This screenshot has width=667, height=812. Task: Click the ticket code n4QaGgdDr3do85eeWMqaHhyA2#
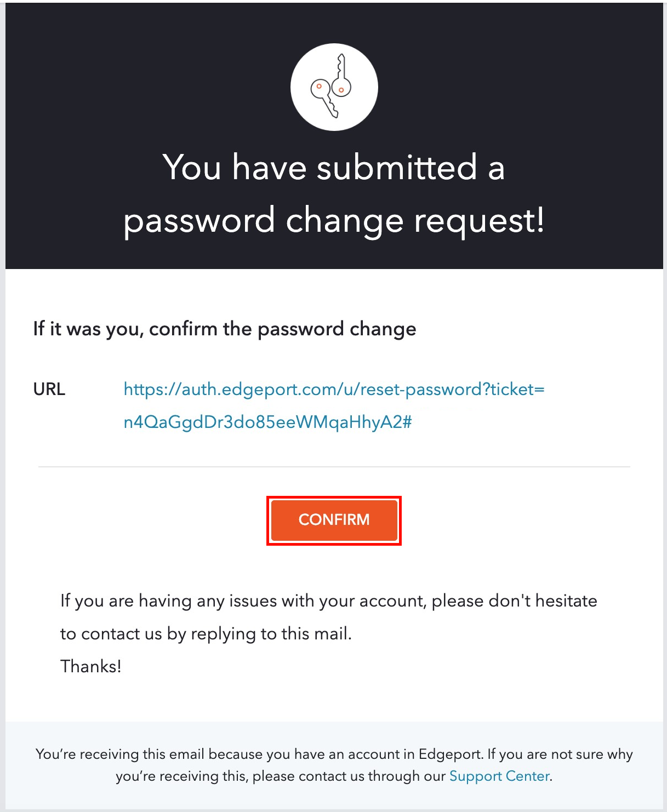267,422
